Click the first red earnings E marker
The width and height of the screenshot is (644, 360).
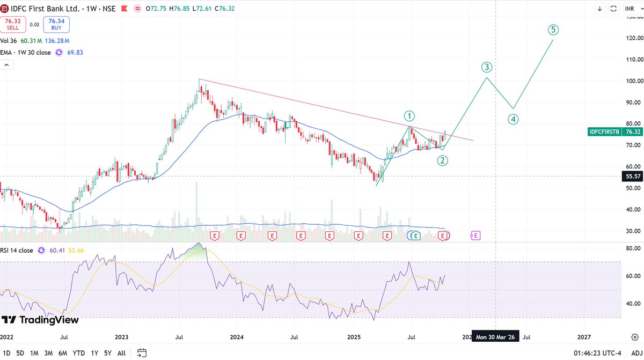215,236
